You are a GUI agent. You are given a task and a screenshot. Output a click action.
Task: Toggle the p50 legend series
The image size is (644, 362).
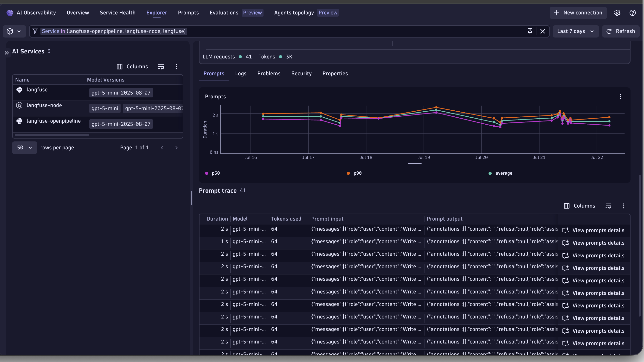click(213, 173)
